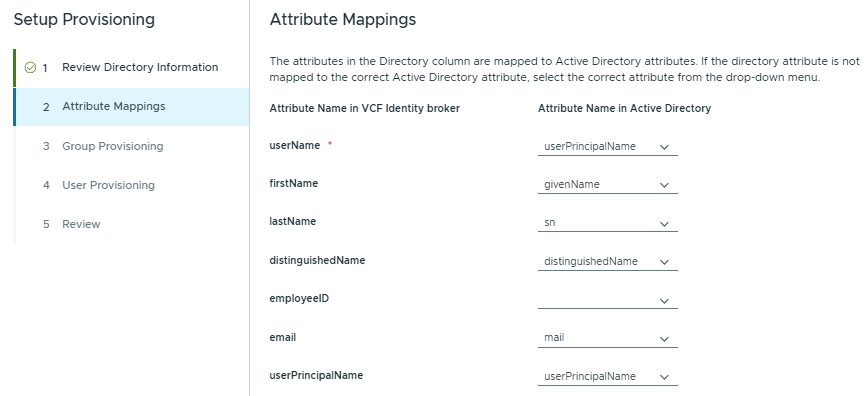
Task: Open the email mail dropdown
Action: pyautogui.click(x=607, y=338)
